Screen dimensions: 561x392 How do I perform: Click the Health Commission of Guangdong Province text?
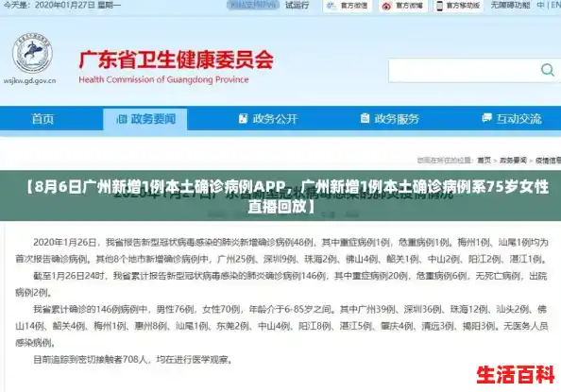(163, 80)
